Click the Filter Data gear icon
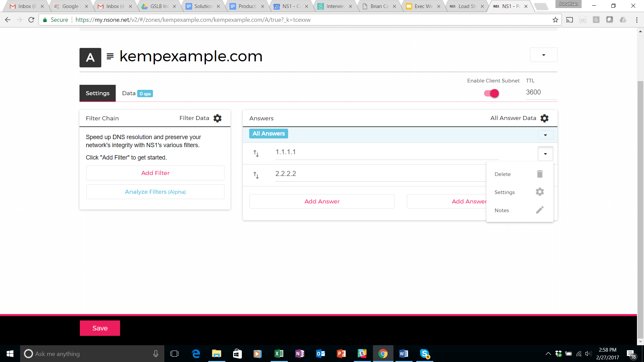Image resolution: width=644 pixels, height=362 pixels. tap(217, 118)
